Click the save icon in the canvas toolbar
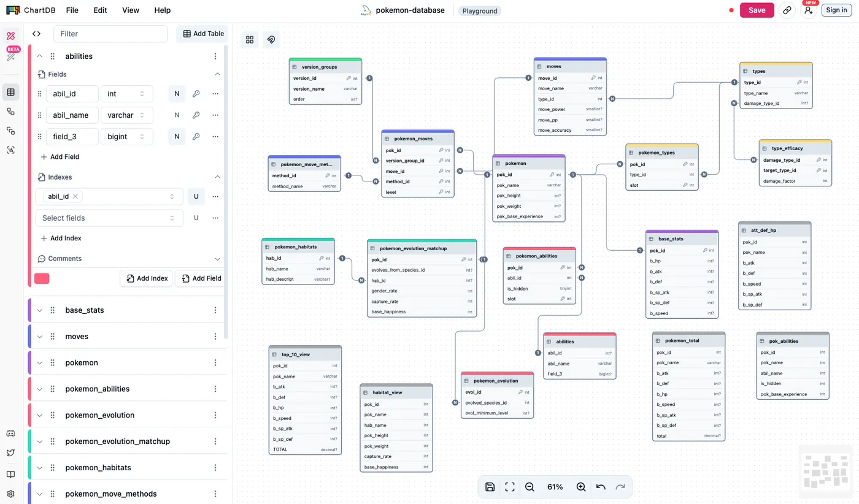Screen dimensions: 859x504 (490, 487)
